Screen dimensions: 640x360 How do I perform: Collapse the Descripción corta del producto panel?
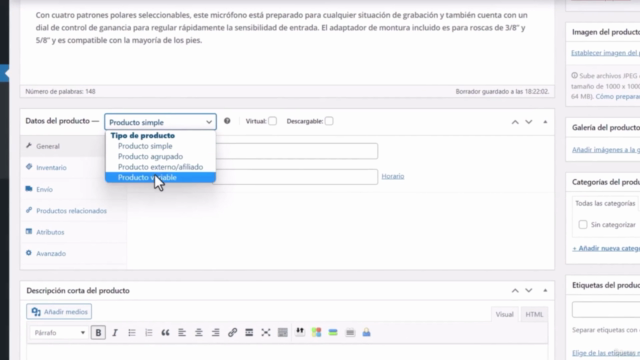click(x=545, y=291)
